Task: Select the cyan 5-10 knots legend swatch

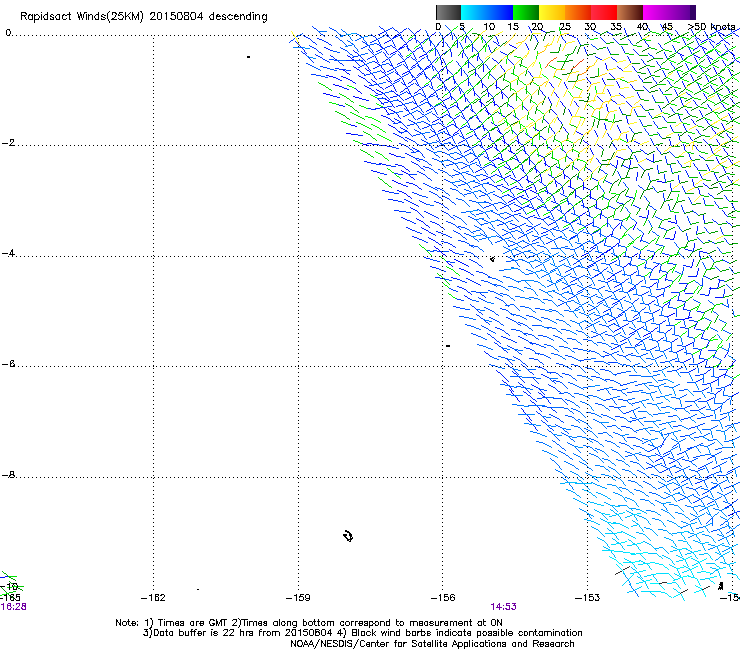Action: [474, 12]
